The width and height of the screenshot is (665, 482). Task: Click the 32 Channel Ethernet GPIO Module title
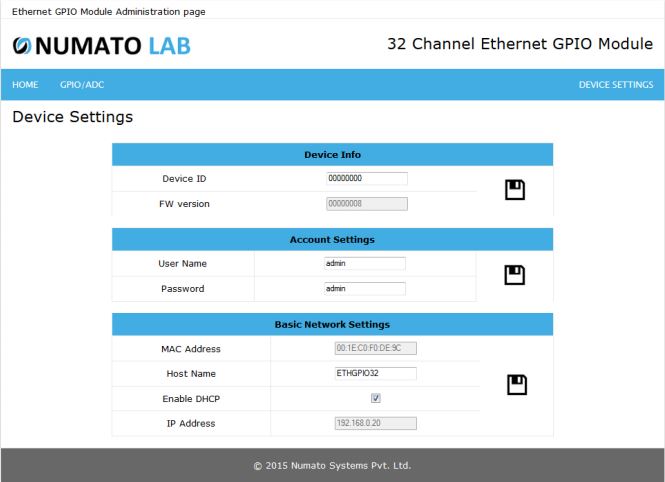tap(519, 45)
